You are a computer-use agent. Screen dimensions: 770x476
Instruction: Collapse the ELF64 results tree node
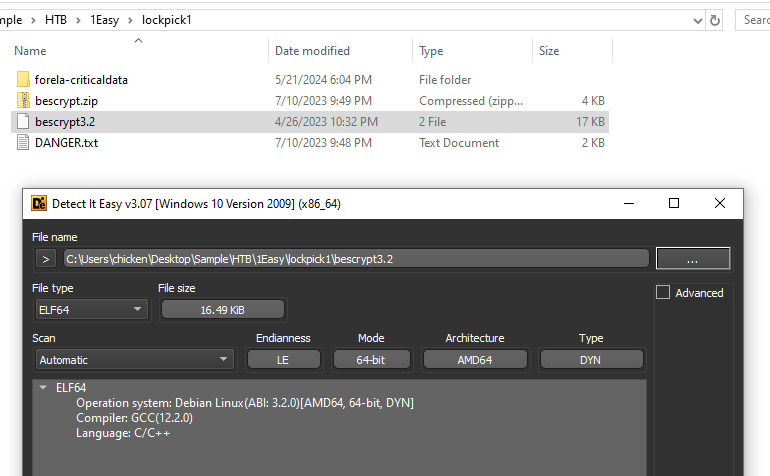click(43, 388)
